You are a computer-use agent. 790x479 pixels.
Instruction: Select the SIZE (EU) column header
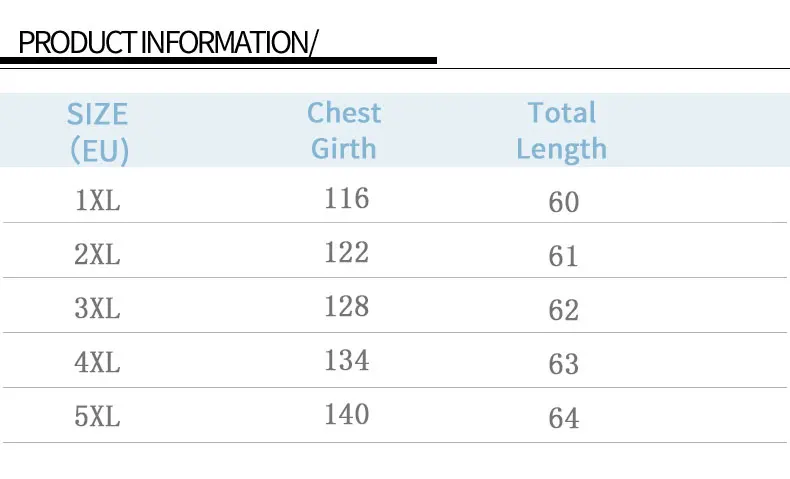click(98, 131)
